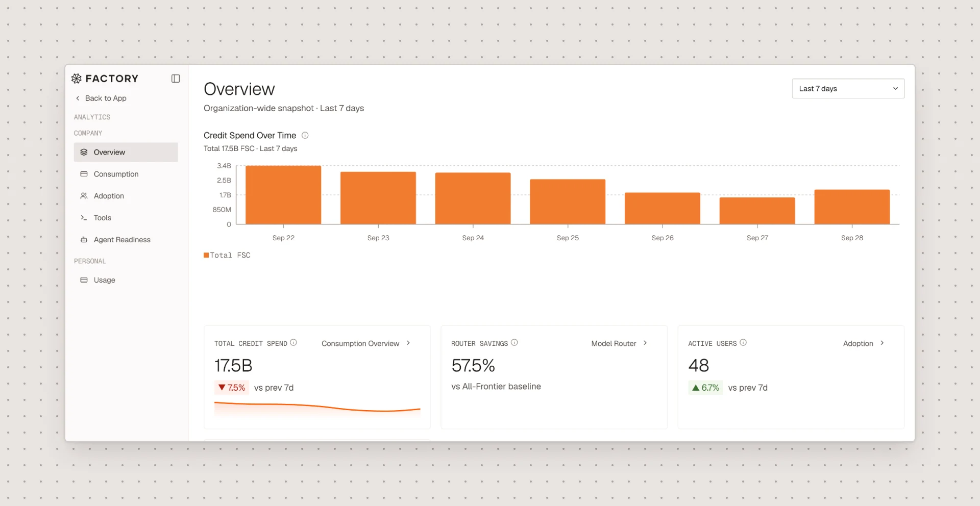Open the Tools sidebar page

(126, 218)
